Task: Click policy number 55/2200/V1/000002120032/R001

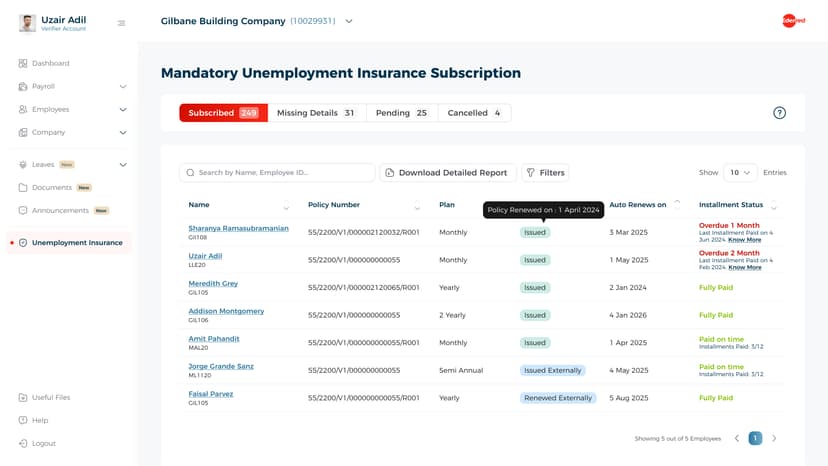Action: click(x=363, y=232)
